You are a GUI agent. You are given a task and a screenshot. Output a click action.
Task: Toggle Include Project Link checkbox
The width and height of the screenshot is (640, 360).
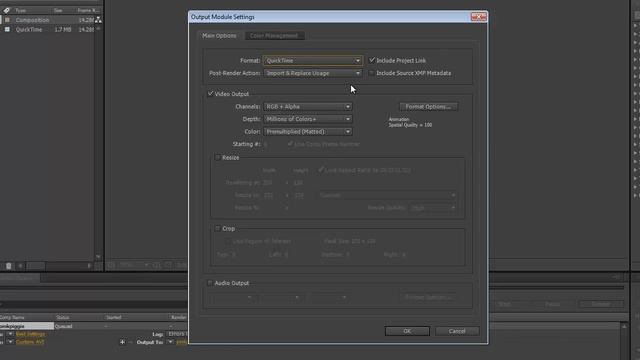pyautogui.click(x=372, y=60)
